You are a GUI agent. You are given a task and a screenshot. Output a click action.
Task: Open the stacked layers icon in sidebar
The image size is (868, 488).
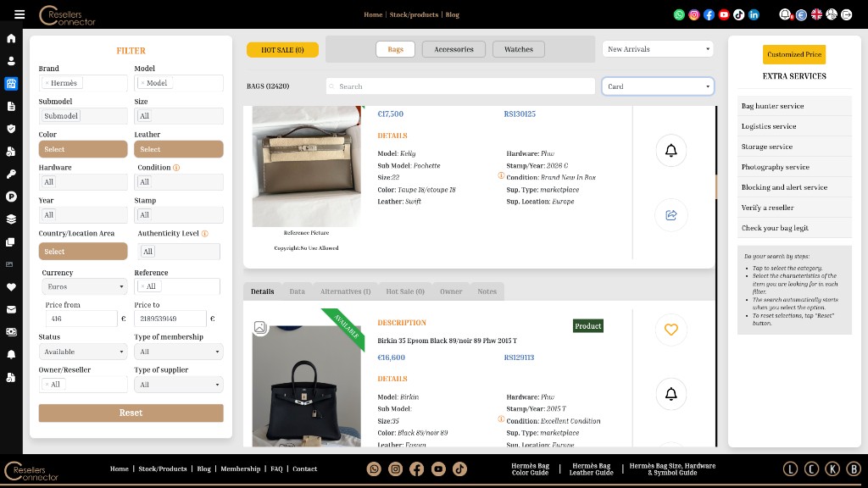click(x=11, y=219)
